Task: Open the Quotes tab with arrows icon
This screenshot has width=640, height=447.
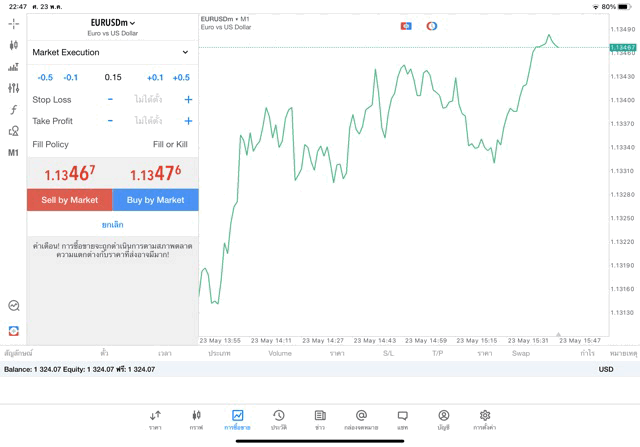Action: (x=155, y=419)
